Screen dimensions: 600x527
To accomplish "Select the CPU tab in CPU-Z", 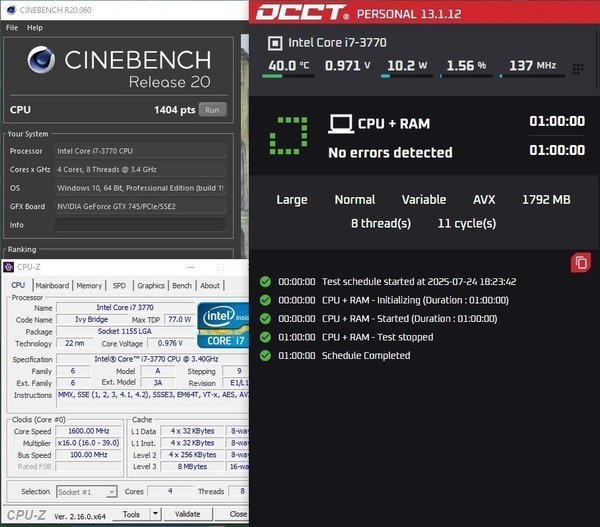I will tap(18, 285).
